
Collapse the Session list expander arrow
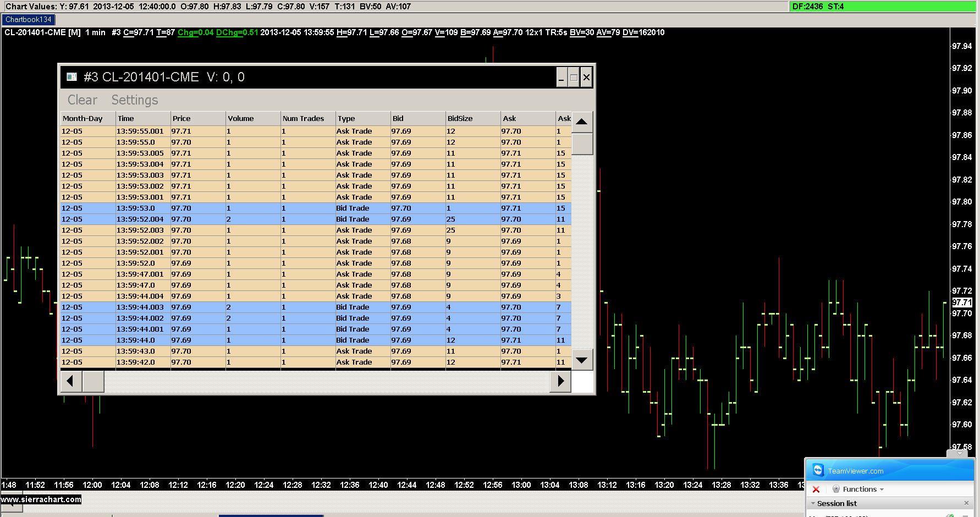(813, 503)
